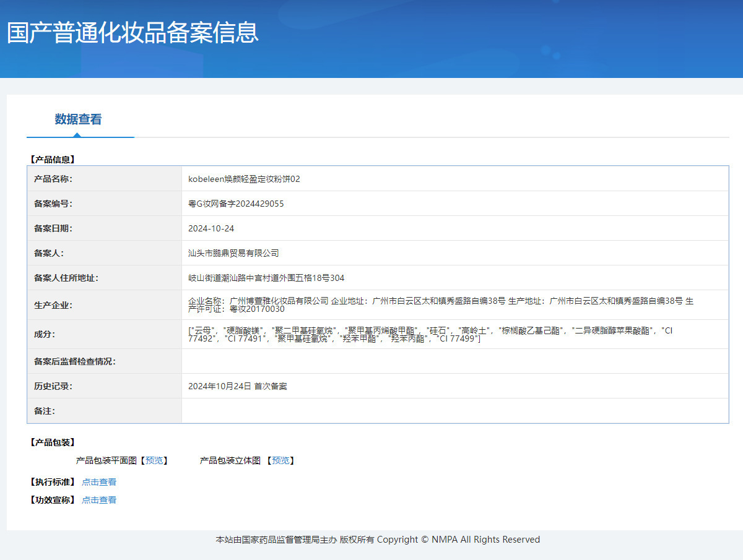
Task: Click the empty 备注 value cell
Action: (x=454, y=411)
